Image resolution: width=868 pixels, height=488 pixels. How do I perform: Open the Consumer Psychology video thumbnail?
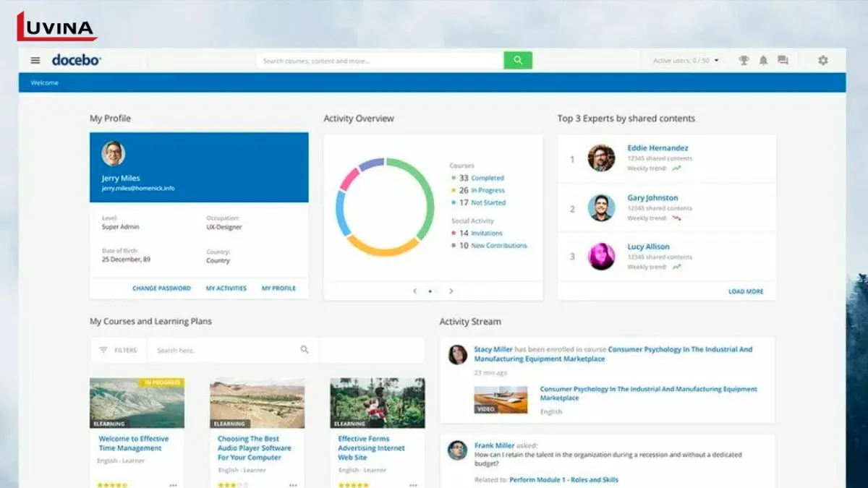tap(501, 399)
